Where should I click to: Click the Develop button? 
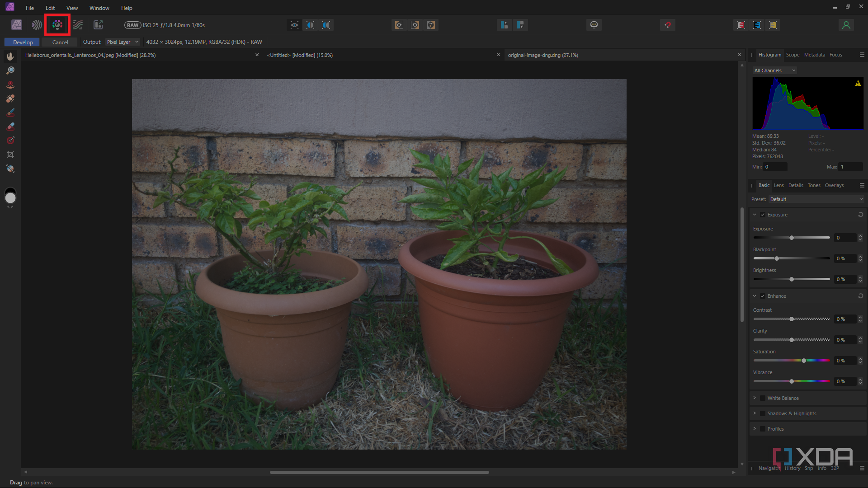[x=23, y=42]
